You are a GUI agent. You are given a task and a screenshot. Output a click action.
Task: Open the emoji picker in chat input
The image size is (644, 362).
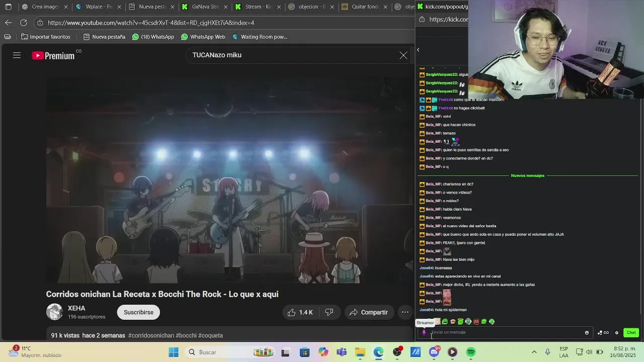coord(587,332)
